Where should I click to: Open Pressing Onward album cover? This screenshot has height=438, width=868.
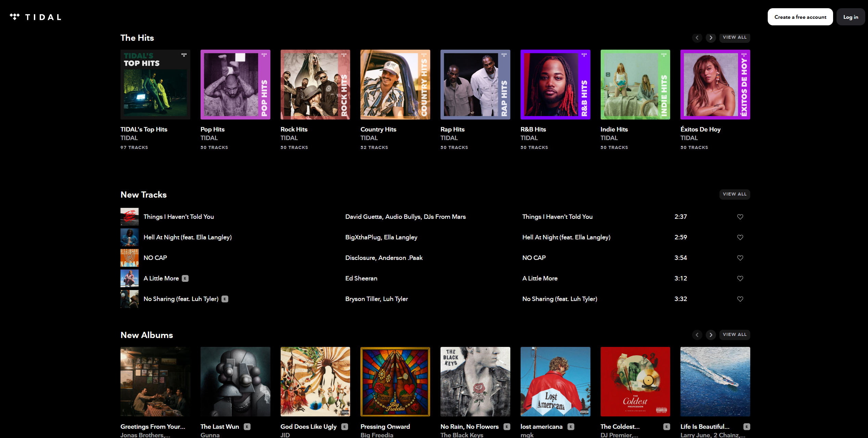[395, 381]
